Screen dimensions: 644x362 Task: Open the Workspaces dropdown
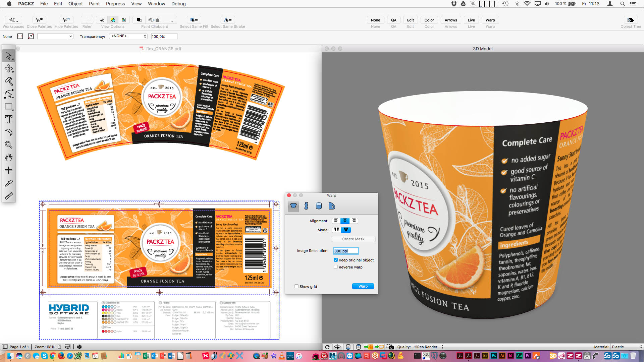13,20
